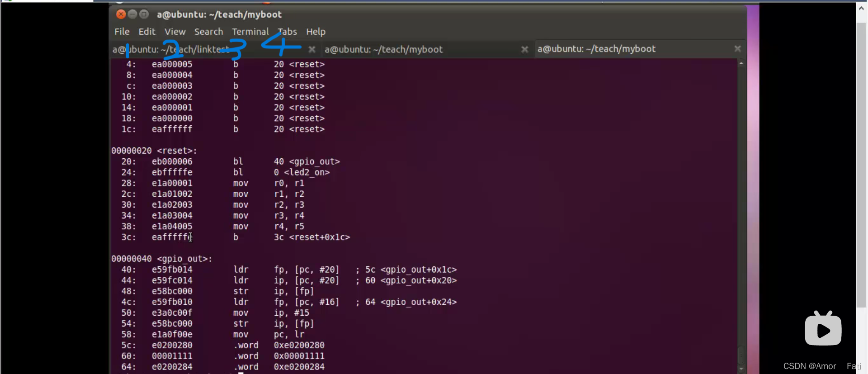Click 'r0, r1' operands on line 28

[x=289, y=183]
